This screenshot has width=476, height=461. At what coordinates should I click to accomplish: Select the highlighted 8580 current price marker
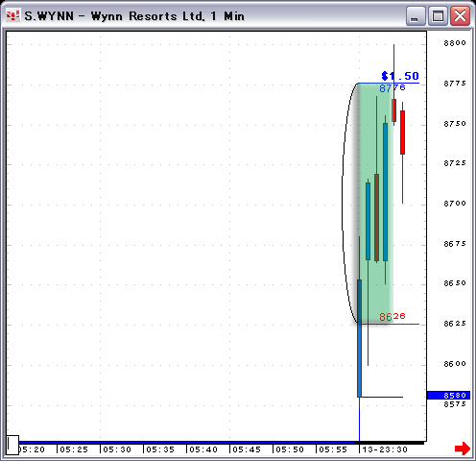[449, 395]
